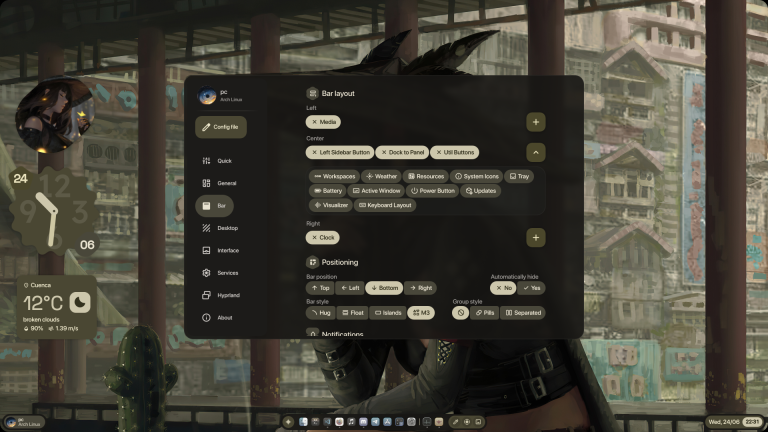Click the Cuenca 12°C weather widget
The width and height of the screenshot is (768, 432).
click(57, 307)
